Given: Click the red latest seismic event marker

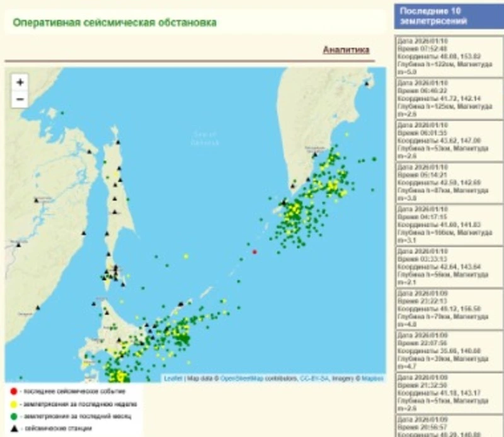Looking at the screenshot, I should coord(255,252).
